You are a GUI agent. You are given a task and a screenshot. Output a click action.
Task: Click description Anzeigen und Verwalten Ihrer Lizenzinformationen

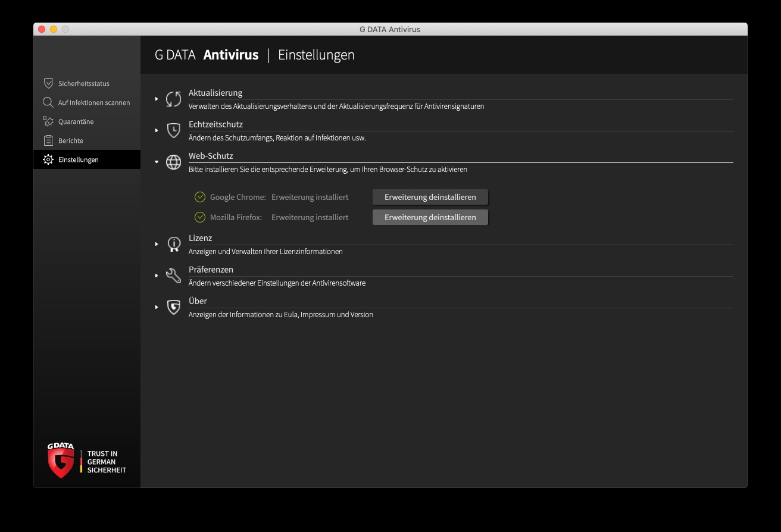coord(265,251)
